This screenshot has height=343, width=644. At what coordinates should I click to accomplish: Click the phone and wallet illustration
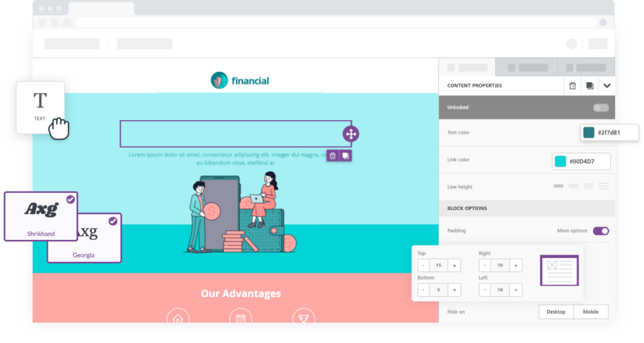click(x=241, y=212)
